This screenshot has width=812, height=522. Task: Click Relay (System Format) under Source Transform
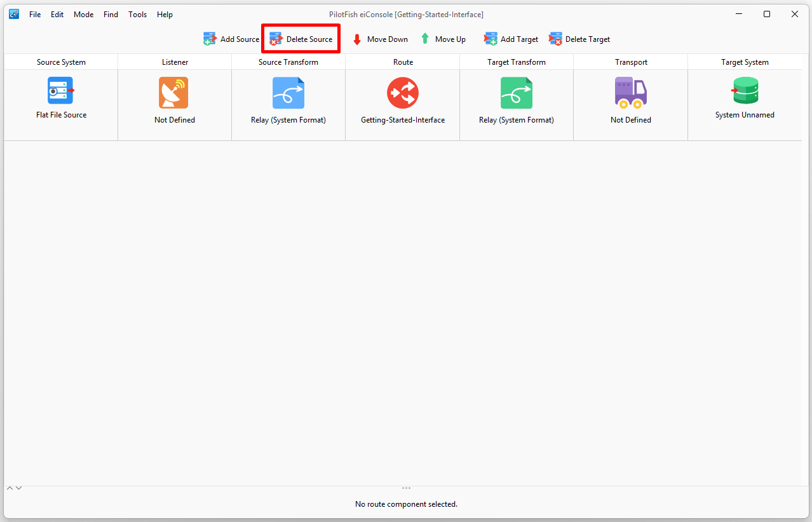(x=288, y=120)
